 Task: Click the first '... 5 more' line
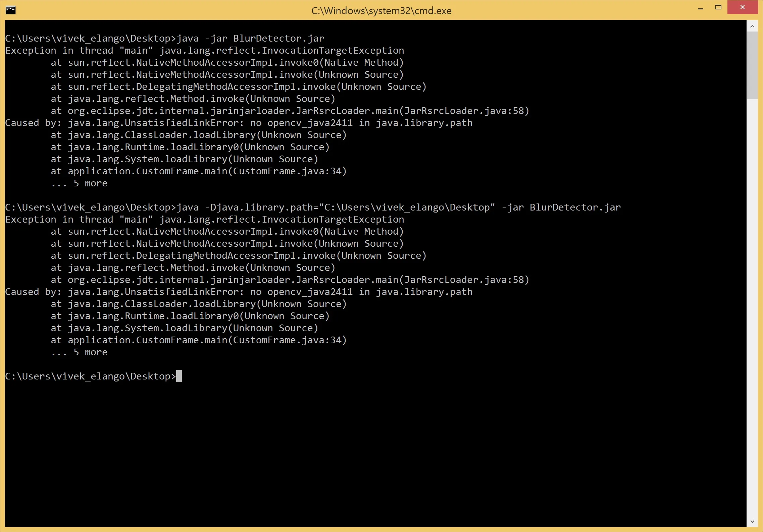pyautogui.click(x=79, y=183)
